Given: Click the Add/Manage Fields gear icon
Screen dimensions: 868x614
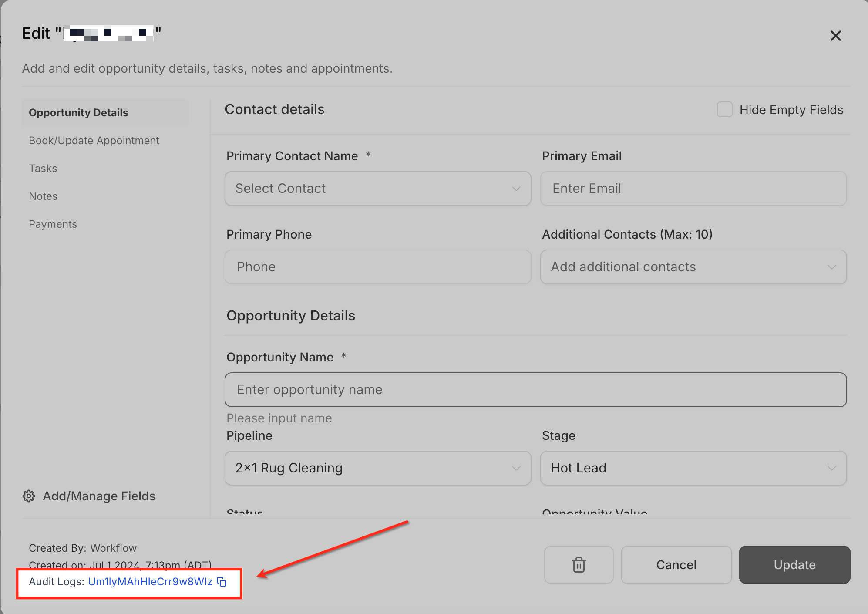Looking at the screenshot, I should coord(29,496).
